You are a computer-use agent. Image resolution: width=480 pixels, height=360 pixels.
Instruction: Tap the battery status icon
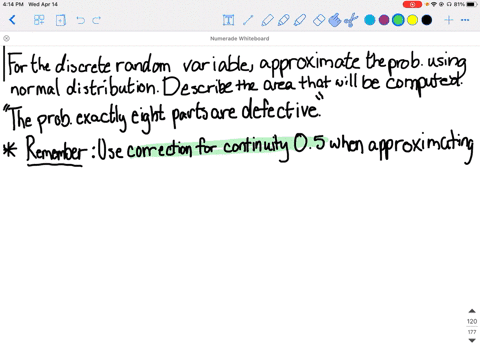tap(472, 4)
